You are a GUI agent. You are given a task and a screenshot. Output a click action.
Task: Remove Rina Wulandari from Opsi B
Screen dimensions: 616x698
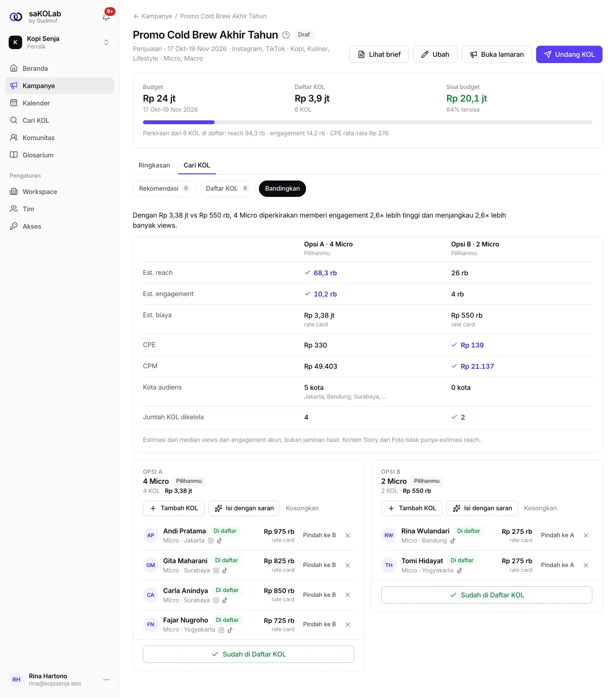click(586, 535)
